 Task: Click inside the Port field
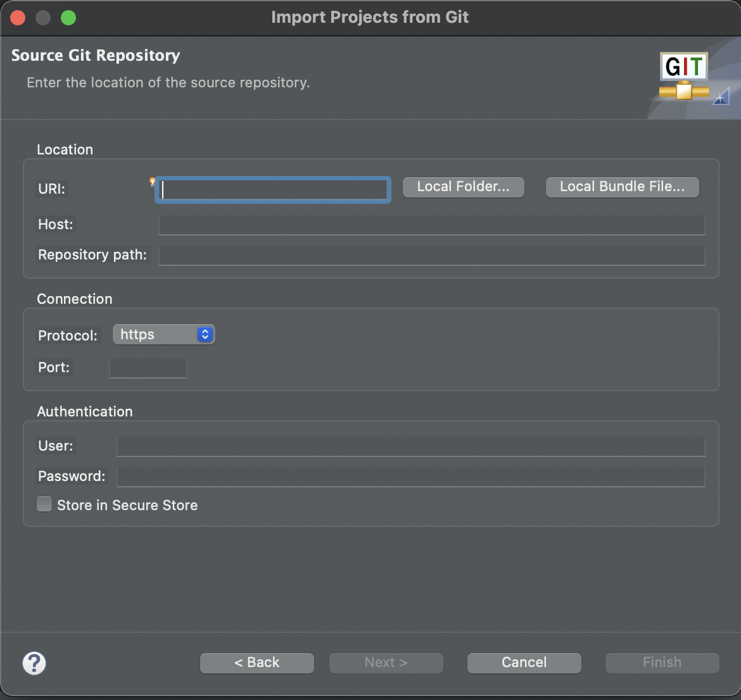pos(148,367)
